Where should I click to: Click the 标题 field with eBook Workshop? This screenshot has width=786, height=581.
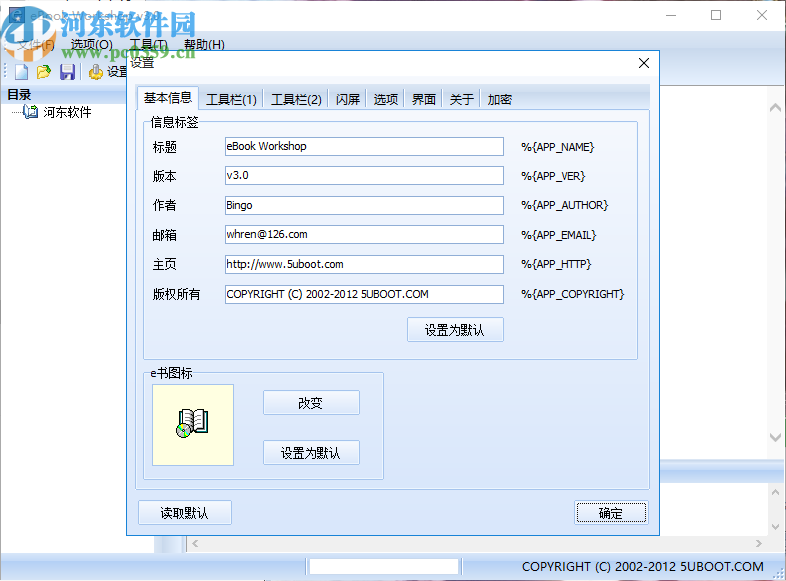click(364, 146)
